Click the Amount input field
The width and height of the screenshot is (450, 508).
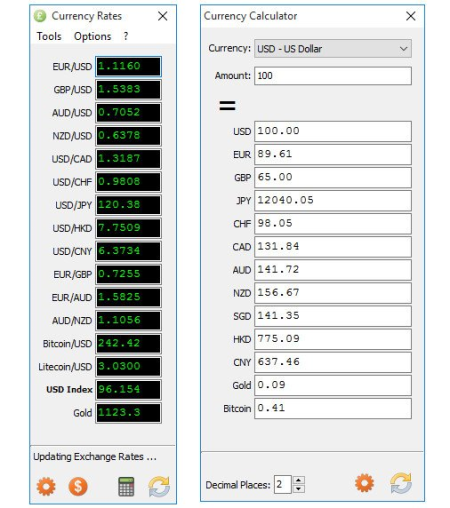point(333,76)
